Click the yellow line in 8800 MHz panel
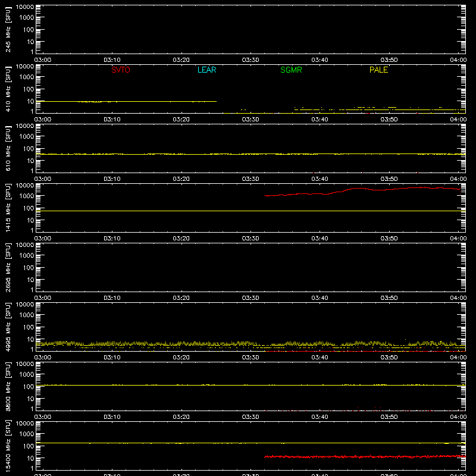Screen dimensions: 476x476 [250, 385]
